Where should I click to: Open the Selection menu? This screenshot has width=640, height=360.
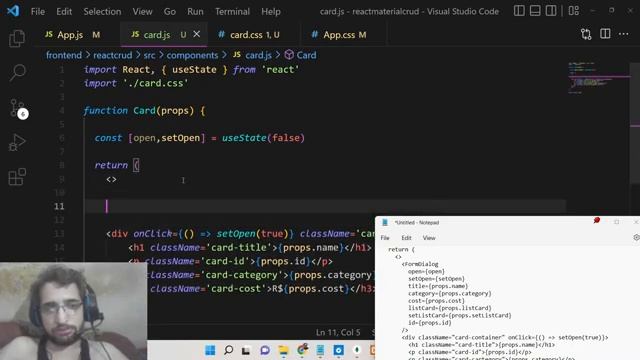point(102,11)
